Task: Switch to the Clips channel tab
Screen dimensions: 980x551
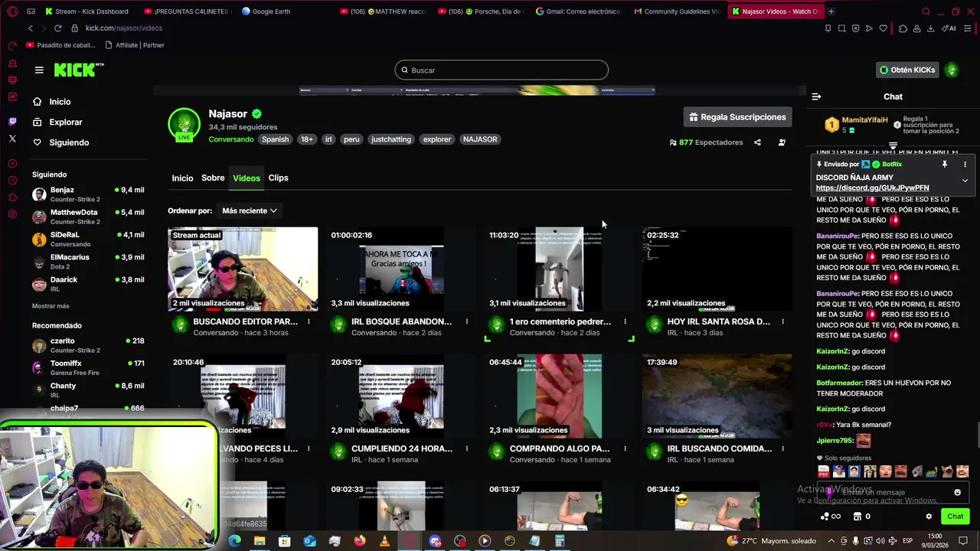Action: pyautogui.click(x=278, y=178)
